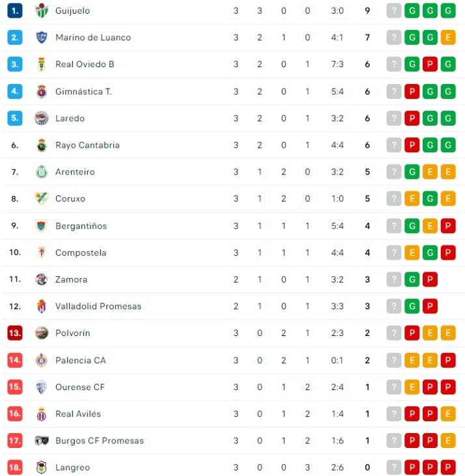Screen dimensions: 465x476
Task: Click the Rayo Cantabria team badge
Action: (x=42, y=145)
